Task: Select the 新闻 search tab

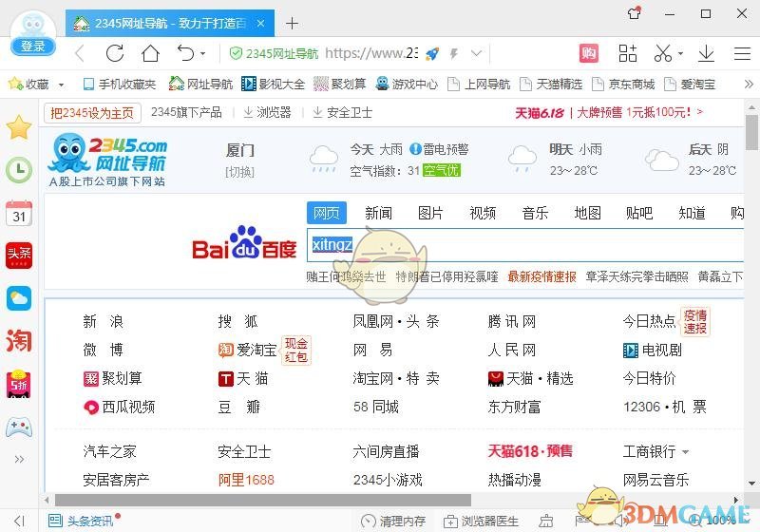Action: pos(378,213)
